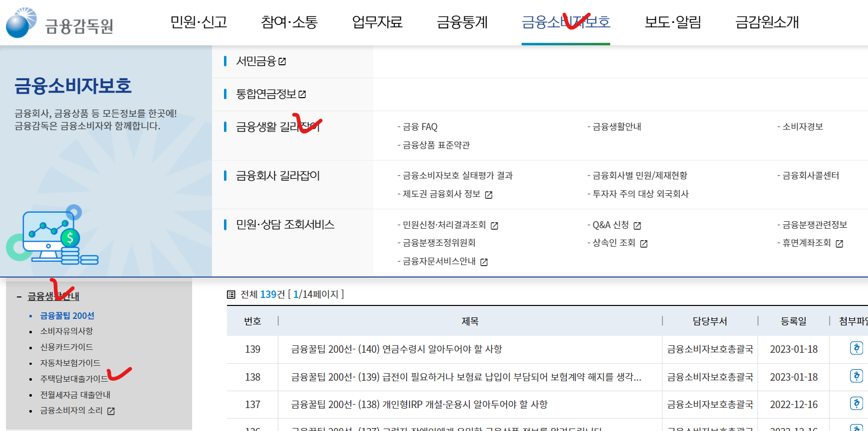Download attachment for post number 139

coord(856,348)
